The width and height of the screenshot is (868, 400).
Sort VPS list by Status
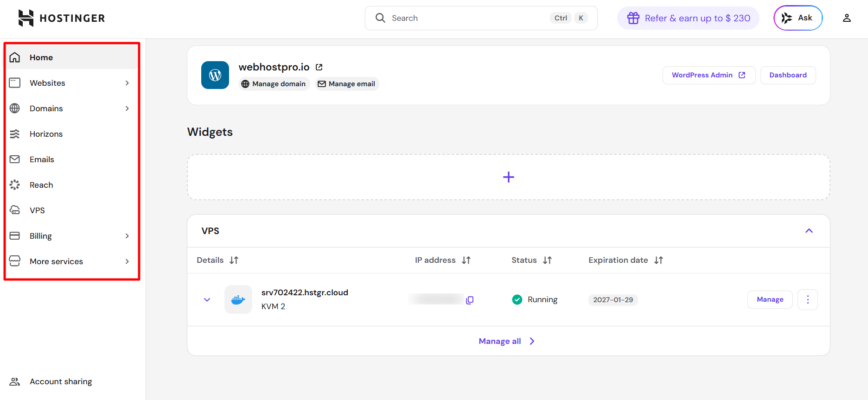tap(548, 260)
